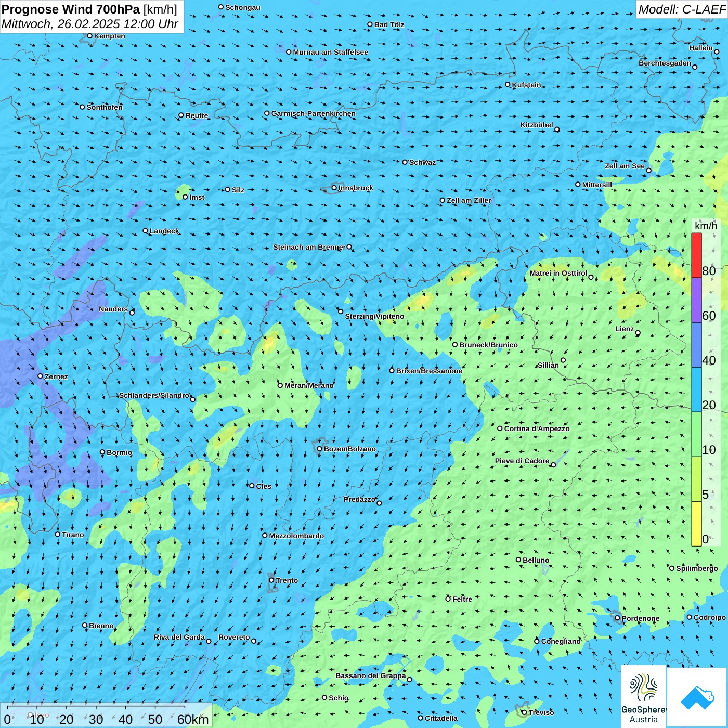This screenshot has width=728, height=728.
Task: Click the 'Sterzing/Vipiteno' label
Action: click(374, 316)
